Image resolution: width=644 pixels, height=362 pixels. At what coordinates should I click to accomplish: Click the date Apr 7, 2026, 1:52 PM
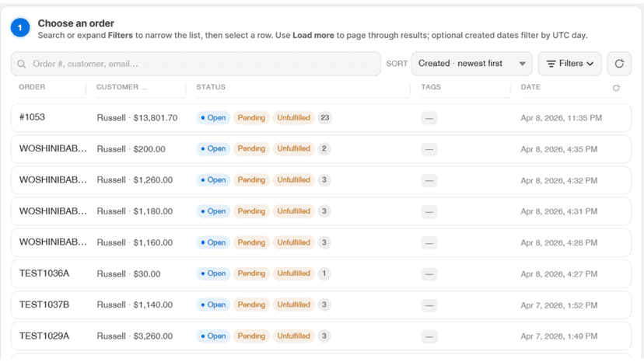click(559, 305)
